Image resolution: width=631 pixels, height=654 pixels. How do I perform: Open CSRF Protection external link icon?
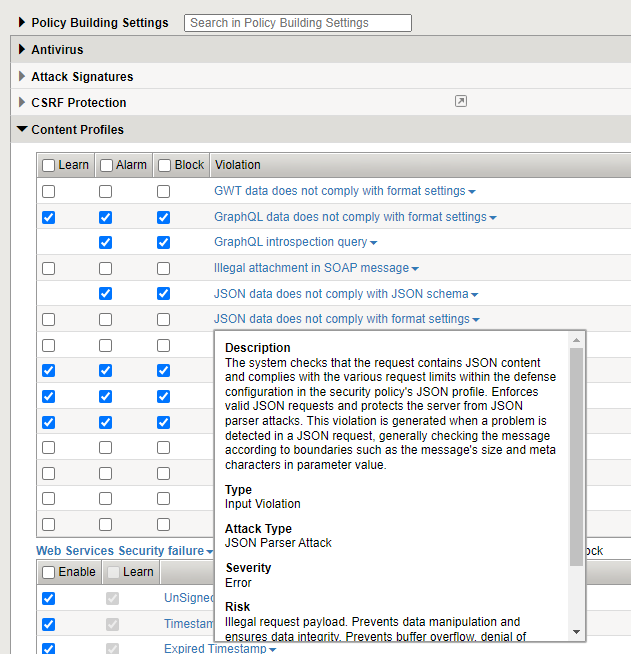460,101
